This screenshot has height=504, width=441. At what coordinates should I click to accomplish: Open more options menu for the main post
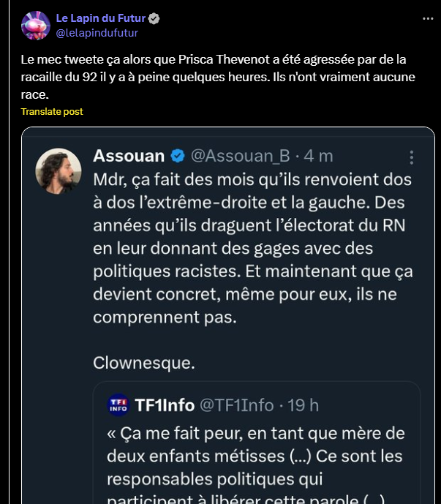click(x=427, y=18)
